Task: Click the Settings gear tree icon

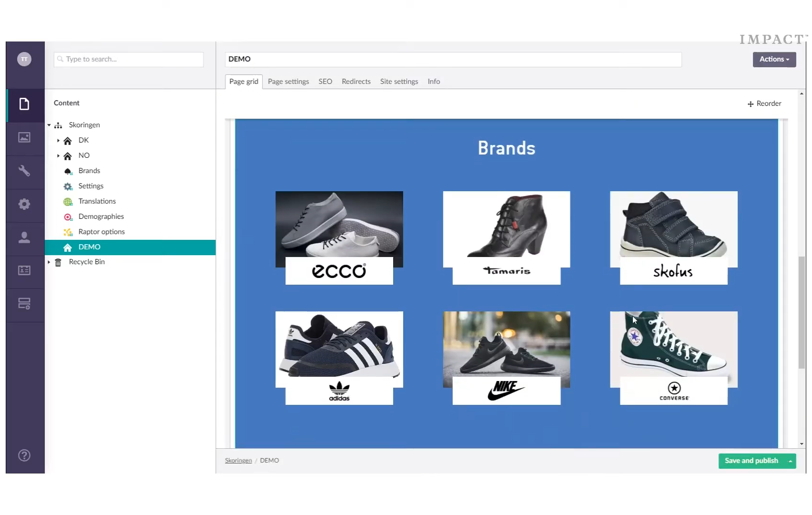Action: tap(68, 186)
